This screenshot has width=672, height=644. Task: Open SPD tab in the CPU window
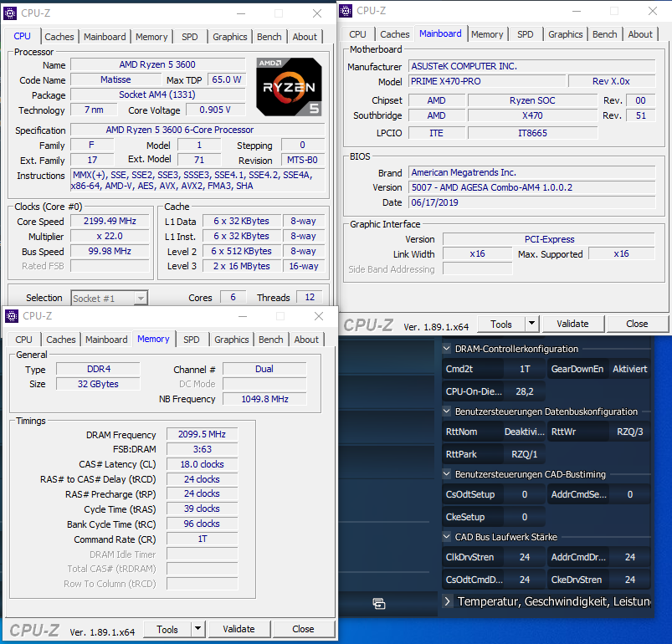tap(190, 37)
